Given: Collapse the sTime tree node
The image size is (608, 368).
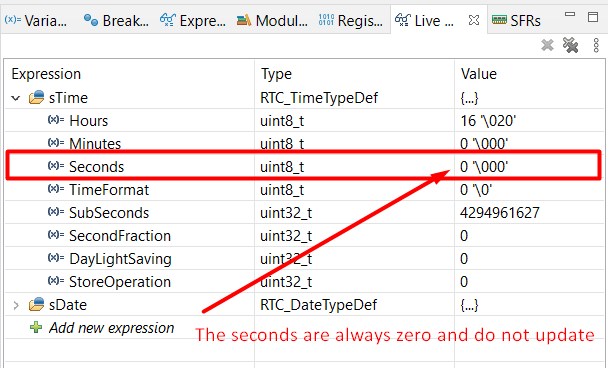Looking at the screenshot, I should click(16, 98).
